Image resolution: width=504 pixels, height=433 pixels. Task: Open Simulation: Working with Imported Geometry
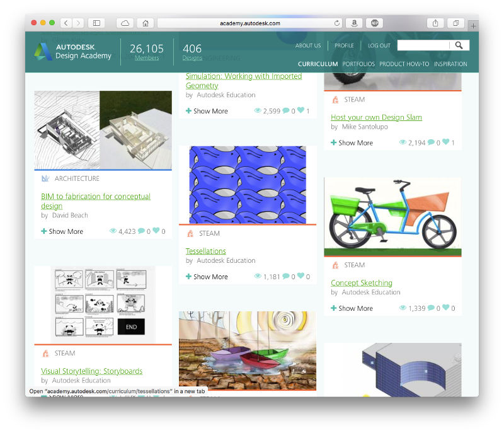244,81
